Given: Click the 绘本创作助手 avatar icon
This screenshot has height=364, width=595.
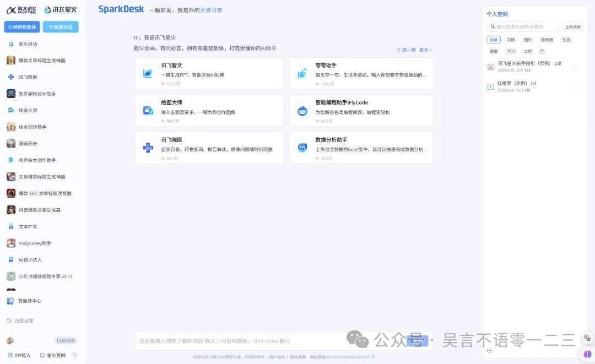Looking at the screenshot, I should click(x=11, y=127).
